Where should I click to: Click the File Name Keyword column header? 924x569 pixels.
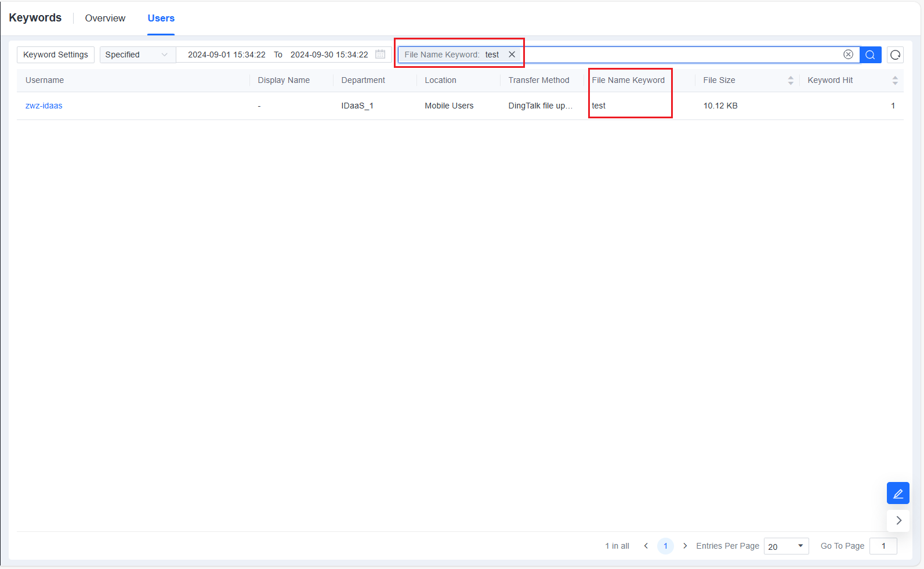coord(628,80)
